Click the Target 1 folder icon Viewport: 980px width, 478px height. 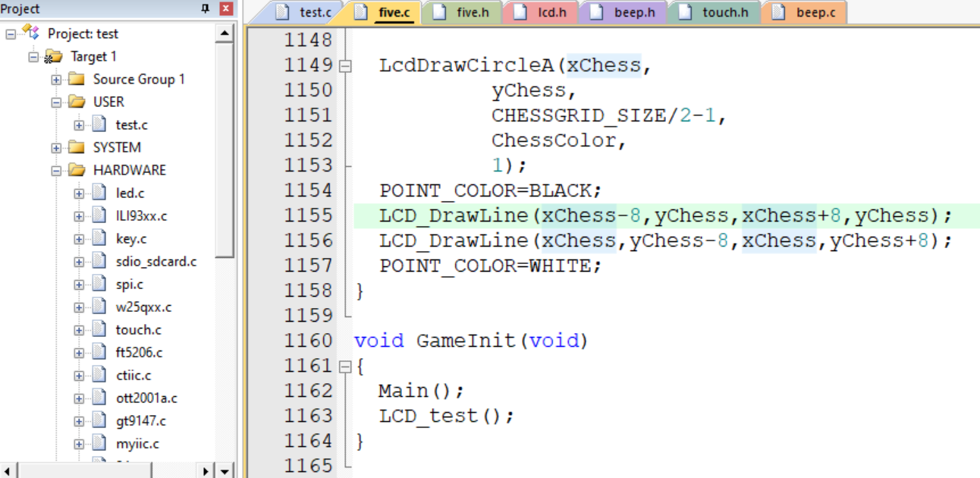pyautogui.click(x=53, y=57)
